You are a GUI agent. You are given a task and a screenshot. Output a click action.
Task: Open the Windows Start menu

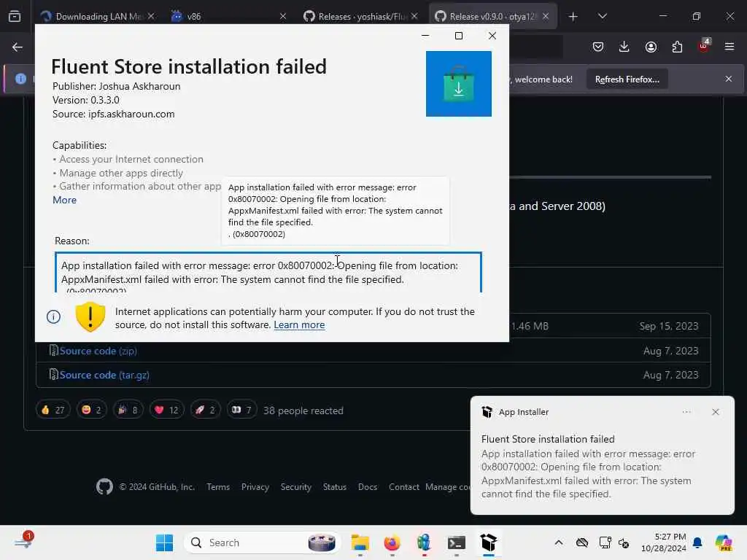pos(165,542)
